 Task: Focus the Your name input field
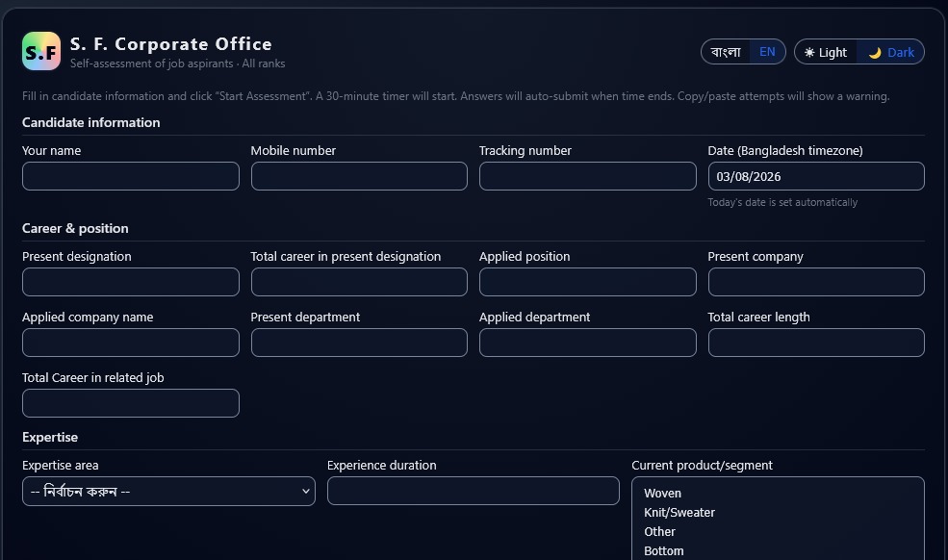(131, 176)
